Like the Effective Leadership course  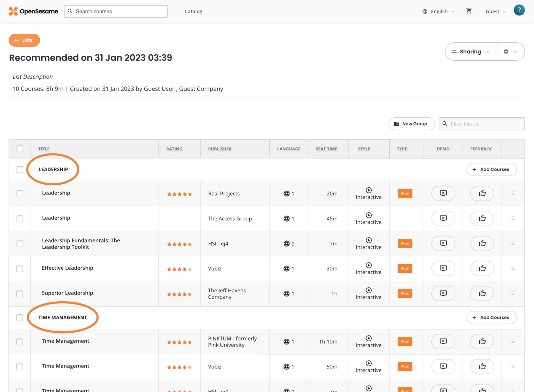tap(482, 269)
